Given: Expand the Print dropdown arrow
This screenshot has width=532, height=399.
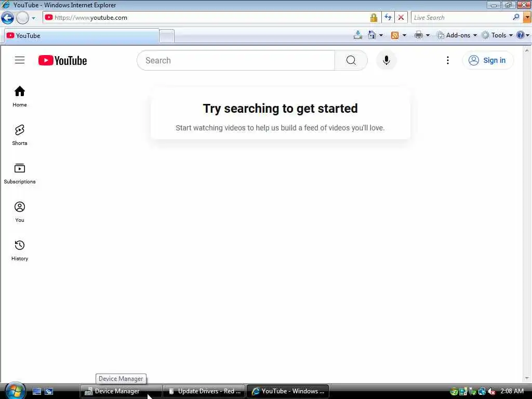Looking at the screenshot, I should 428,35.
